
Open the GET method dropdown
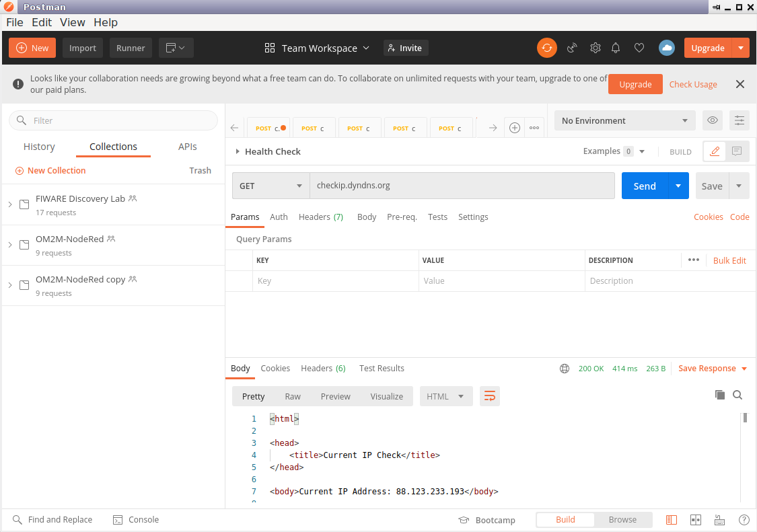click(x=271, y=186)
